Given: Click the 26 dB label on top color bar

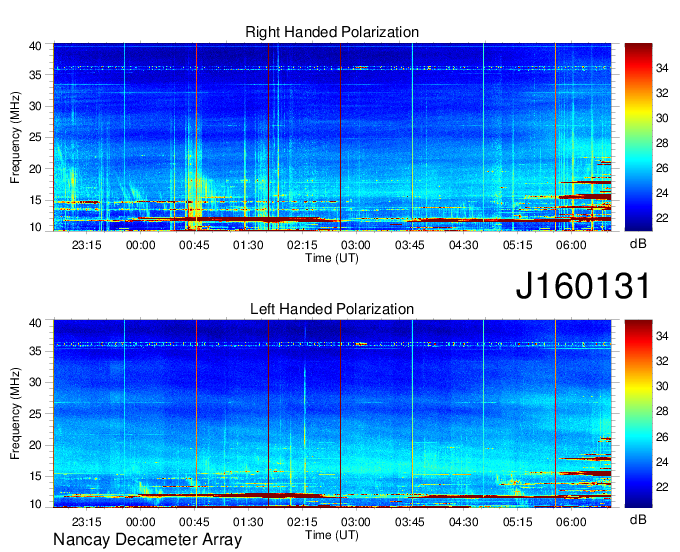Looking at the screenshot, I should (x=662, y=168).
